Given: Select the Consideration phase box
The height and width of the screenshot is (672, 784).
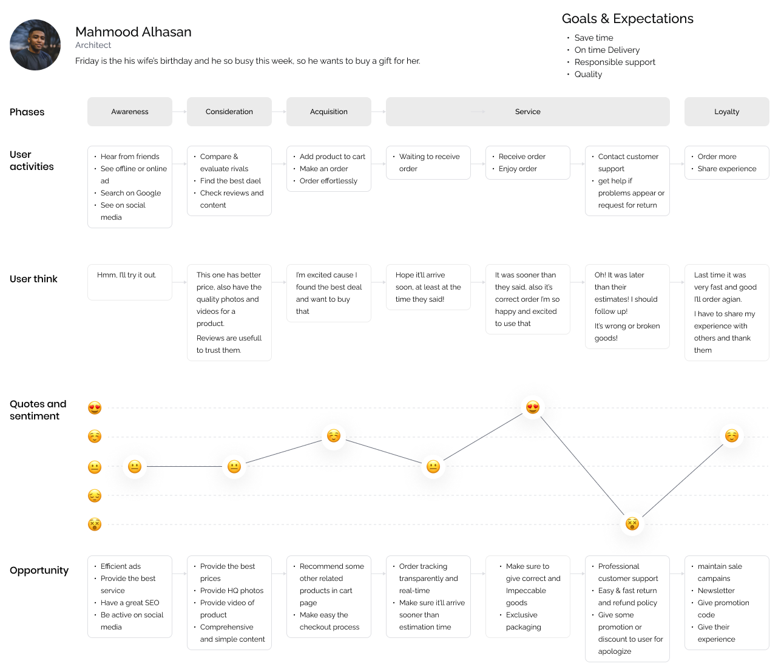Looking at the screenshot, I should pyautogui.click(x=229, y=112).
